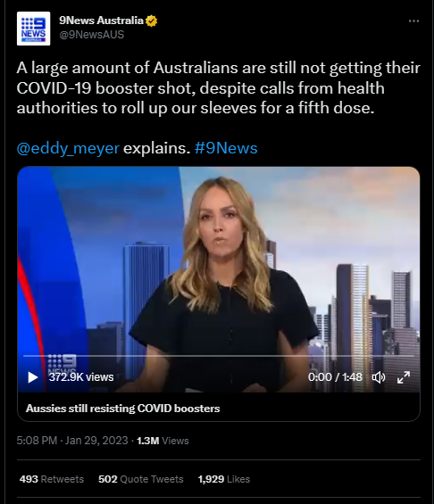Open the three-dot more options menu
The image size is (434, 504).
413,21
